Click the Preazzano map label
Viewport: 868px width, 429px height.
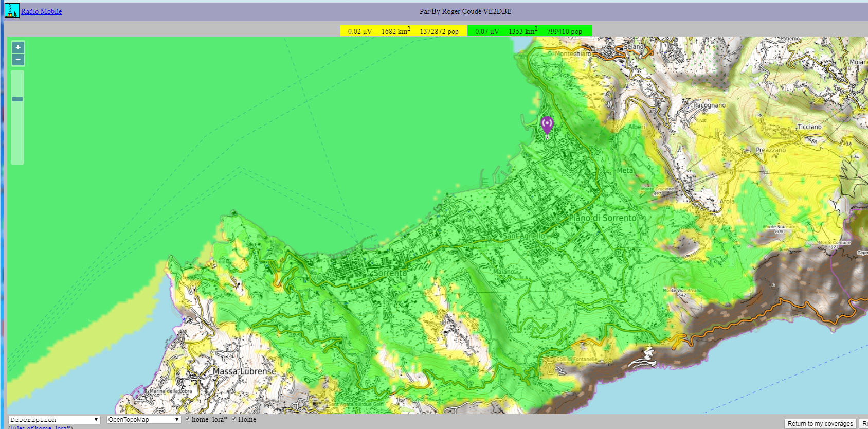(x=771, y=150)
